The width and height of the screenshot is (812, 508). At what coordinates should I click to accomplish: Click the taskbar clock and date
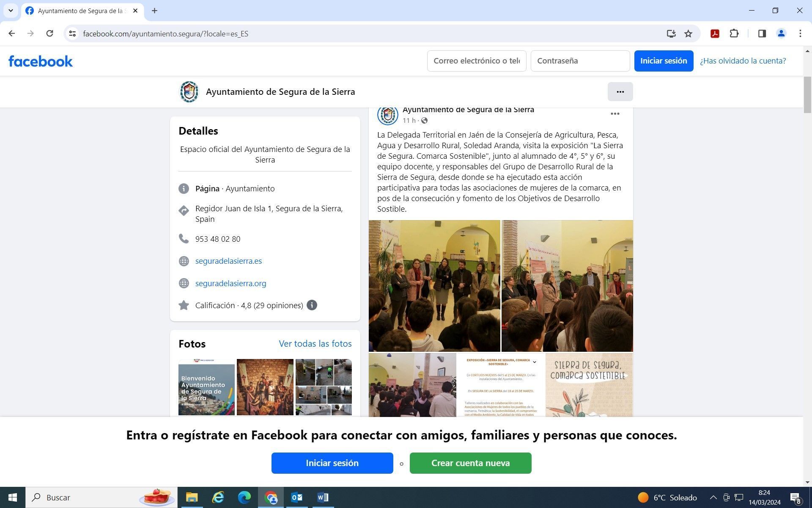coord(764,497)
